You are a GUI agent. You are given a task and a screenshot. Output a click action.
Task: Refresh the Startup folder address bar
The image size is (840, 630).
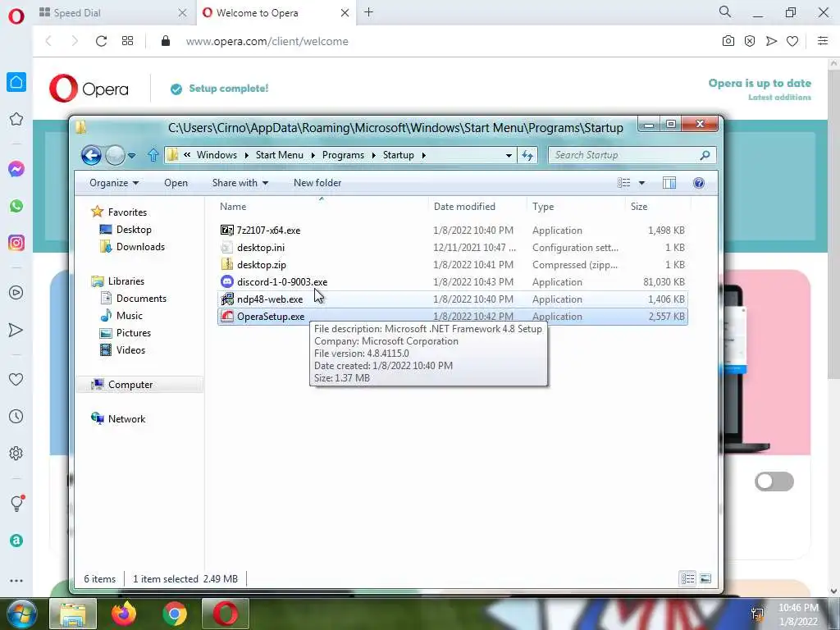tap(527, 155)
